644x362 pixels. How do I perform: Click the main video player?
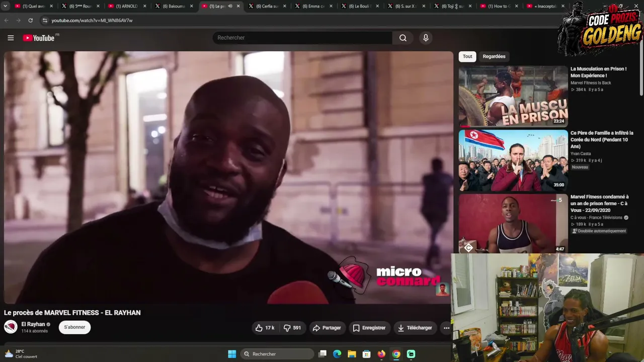click(x=228, y=177)
